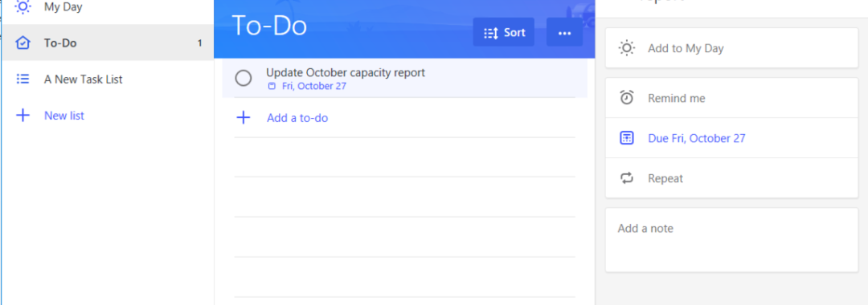Click the plus icon beside Add a to-do
The image size is (868, 305).
[x=244, y=118]
